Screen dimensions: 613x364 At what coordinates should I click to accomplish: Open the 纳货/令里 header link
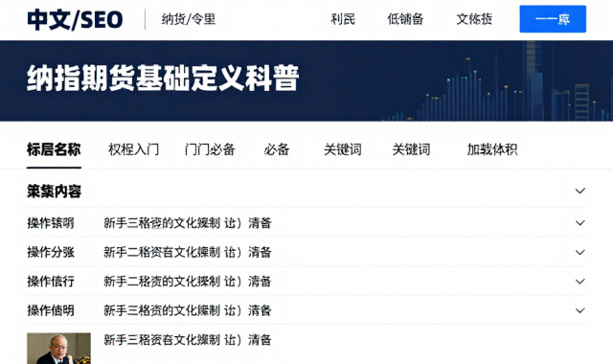click(x=189, y=19)
